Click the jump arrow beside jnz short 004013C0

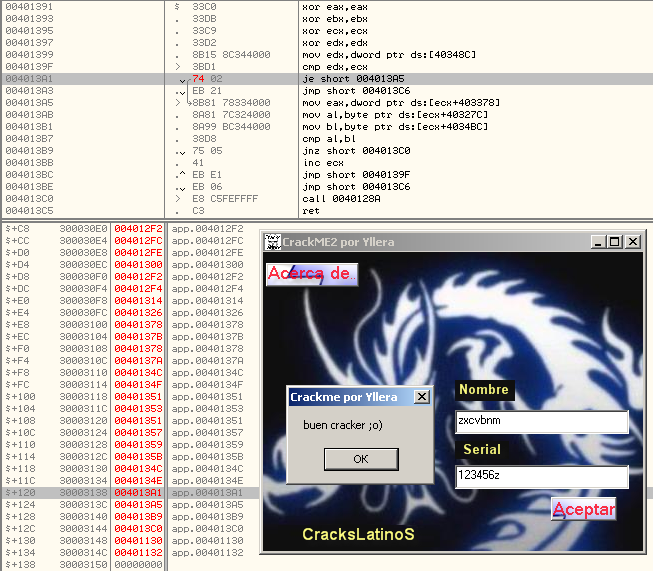[181, 150]
